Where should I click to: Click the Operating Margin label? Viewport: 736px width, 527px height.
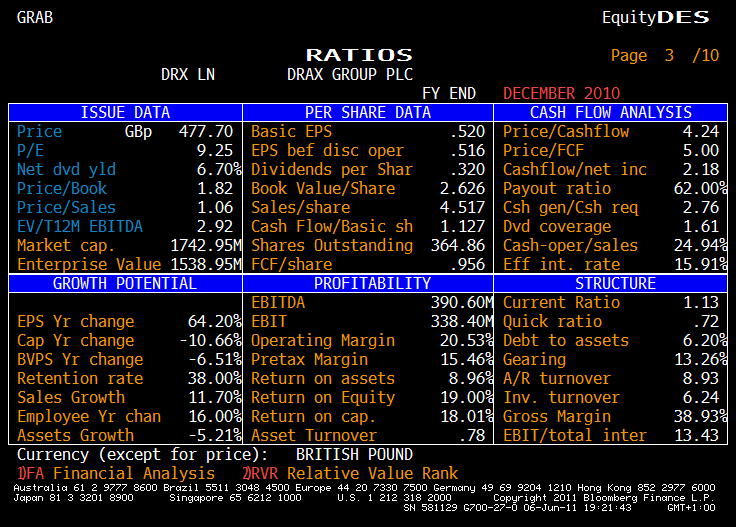[323, 340]
